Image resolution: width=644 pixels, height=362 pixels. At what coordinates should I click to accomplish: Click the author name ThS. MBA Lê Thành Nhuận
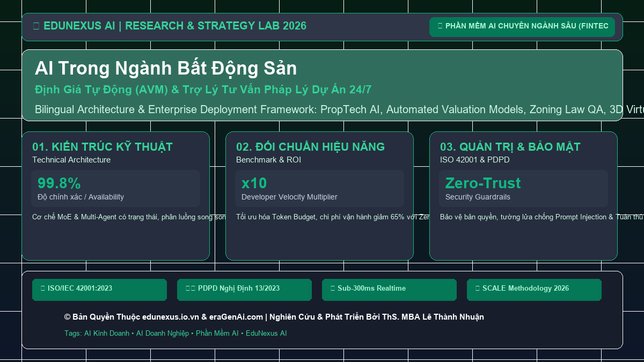434,317
